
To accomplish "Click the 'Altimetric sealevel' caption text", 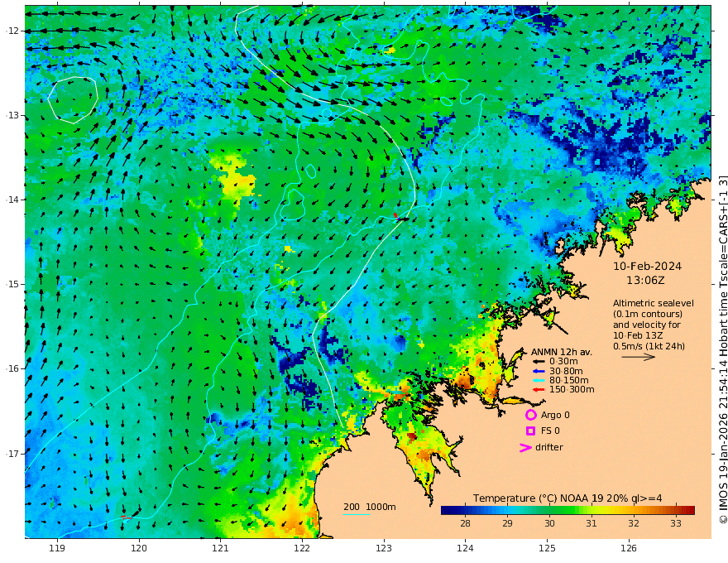I will 654,303.
